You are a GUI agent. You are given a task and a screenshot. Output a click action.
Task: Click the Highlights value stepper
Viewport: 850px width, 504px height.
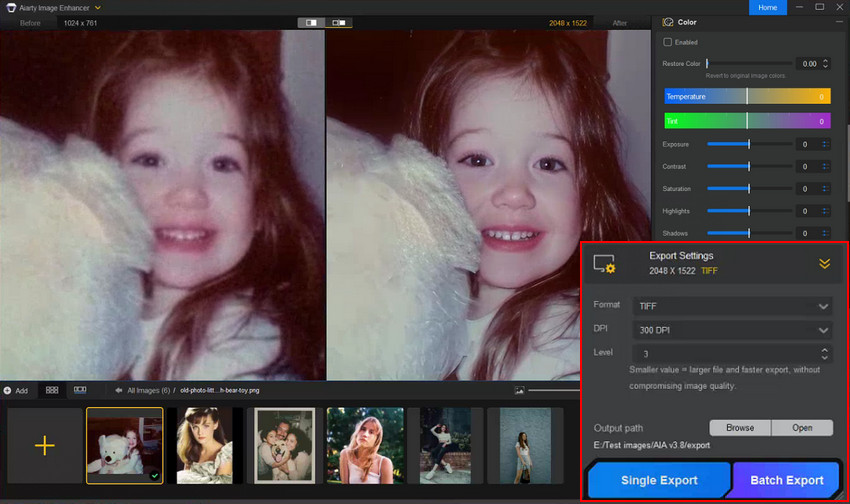825,211
